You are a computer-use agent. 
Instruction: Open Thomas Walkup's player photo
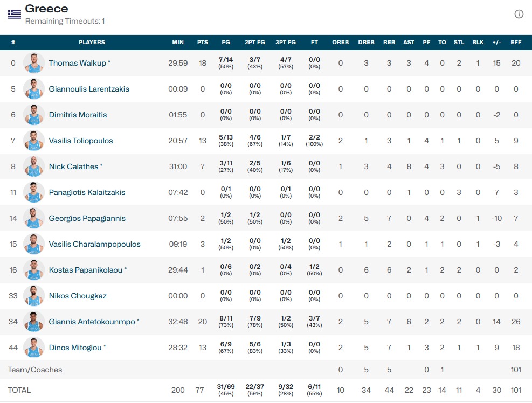click(x=34, y=63)
